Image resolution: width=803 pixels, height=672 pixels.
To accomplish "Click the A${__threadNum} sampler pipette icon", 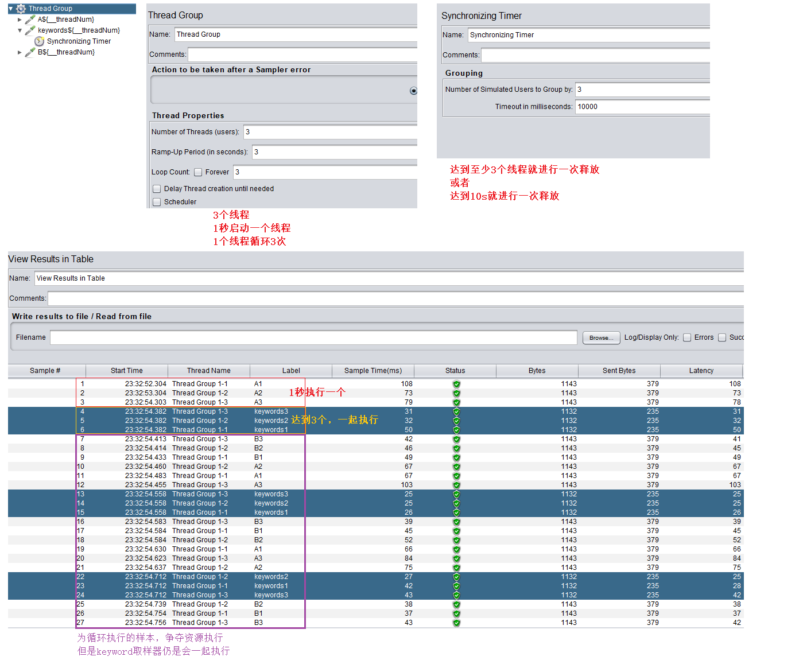I will pyautogui.click(x=30, y=20).
